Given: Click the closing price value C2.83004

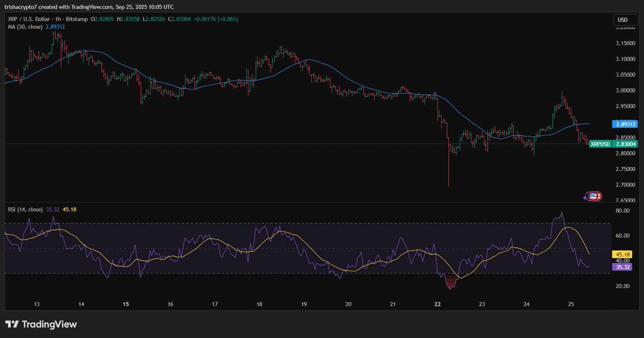Looking at the screenshot, I should tap(179, 19).
